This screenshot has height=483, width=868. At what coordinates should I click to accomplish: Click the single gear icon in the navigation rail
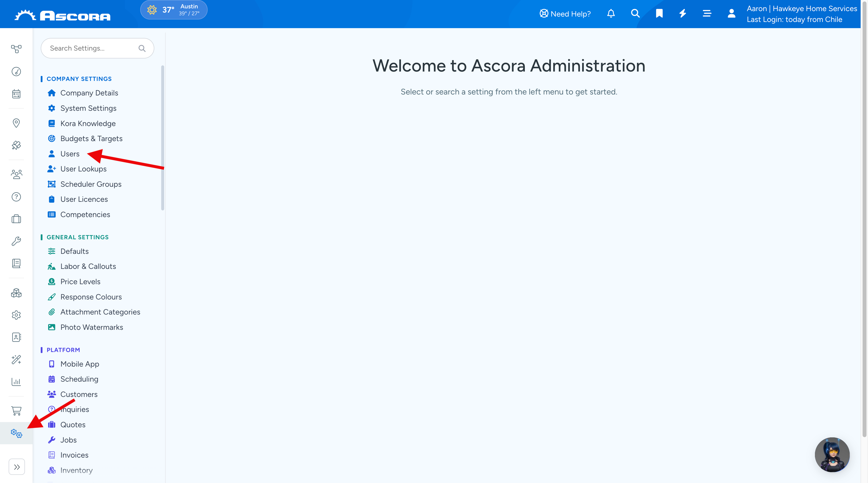tap(16, 315)
